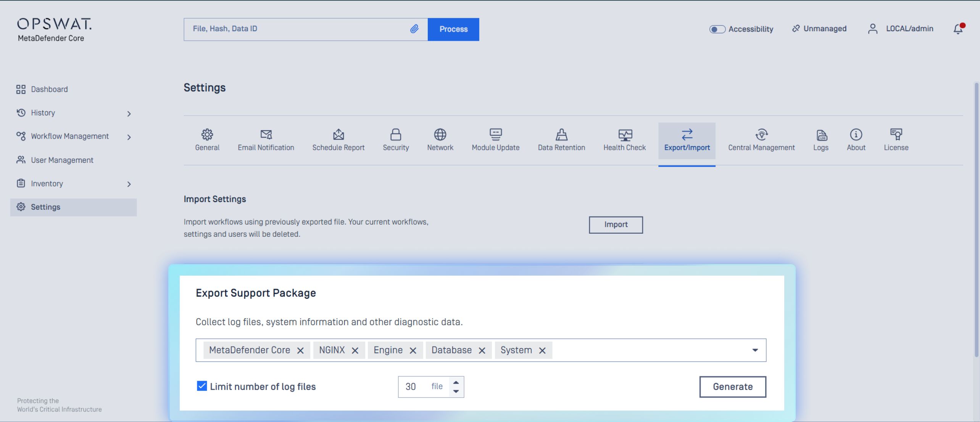Image resolution: width=980 pixels, height=422 pixels.
Task: Open the Logs file icon
Action: 821,135
